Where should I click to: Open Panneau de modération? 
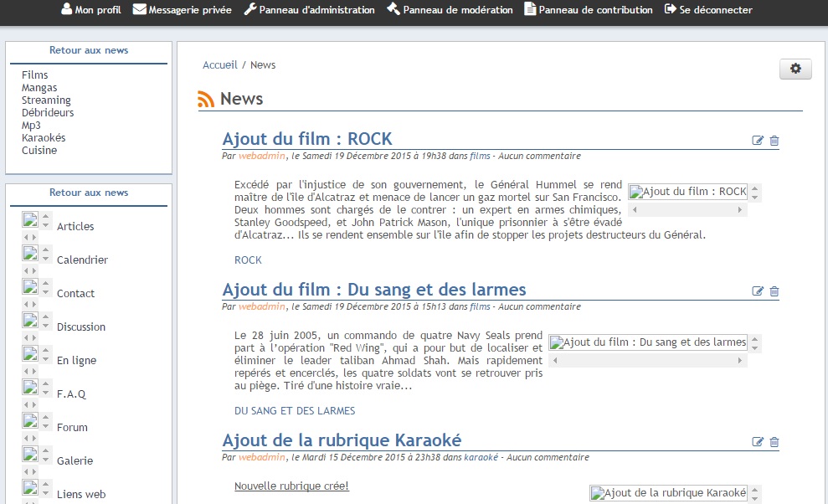tap(450, 10)
